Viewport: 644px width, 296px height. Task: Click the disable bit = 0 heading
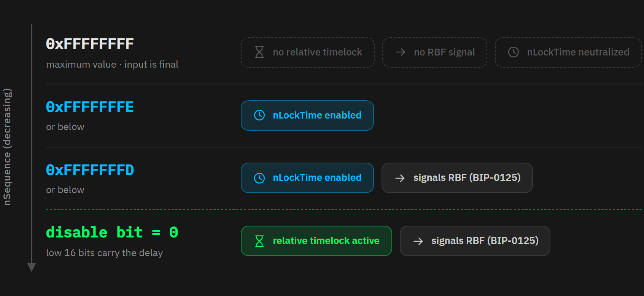[x=112, y=232]
